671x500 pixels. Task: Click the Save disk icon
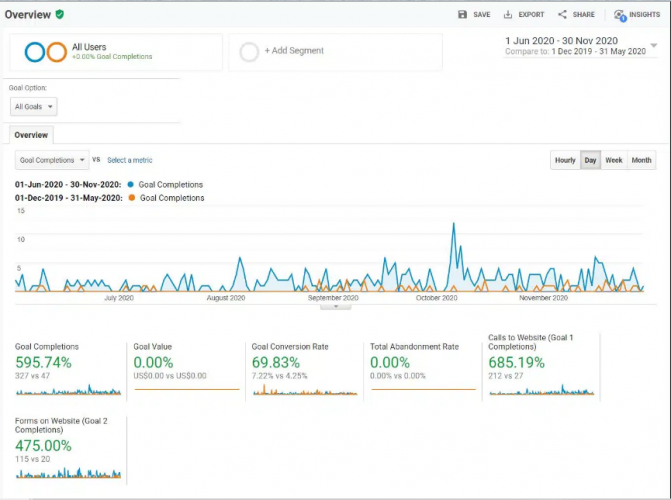tap(462, 15)
